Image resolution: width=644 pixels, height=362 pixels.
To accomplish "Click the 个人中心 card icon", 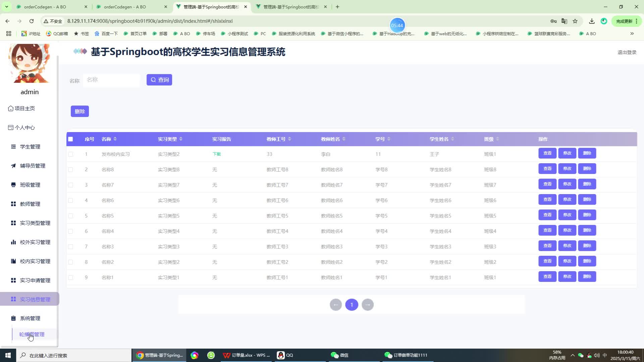I will [11, 128].
